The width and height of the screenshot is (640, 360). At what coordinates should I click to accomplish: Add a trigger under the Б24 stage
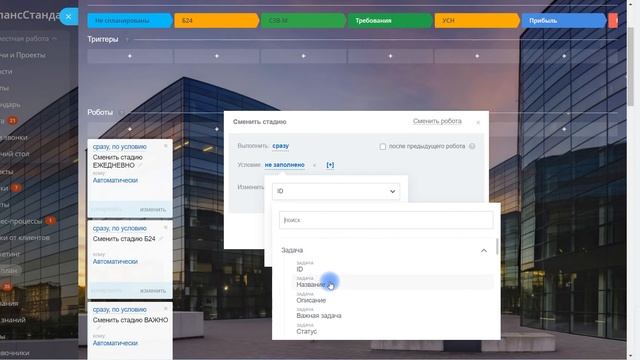217,56
